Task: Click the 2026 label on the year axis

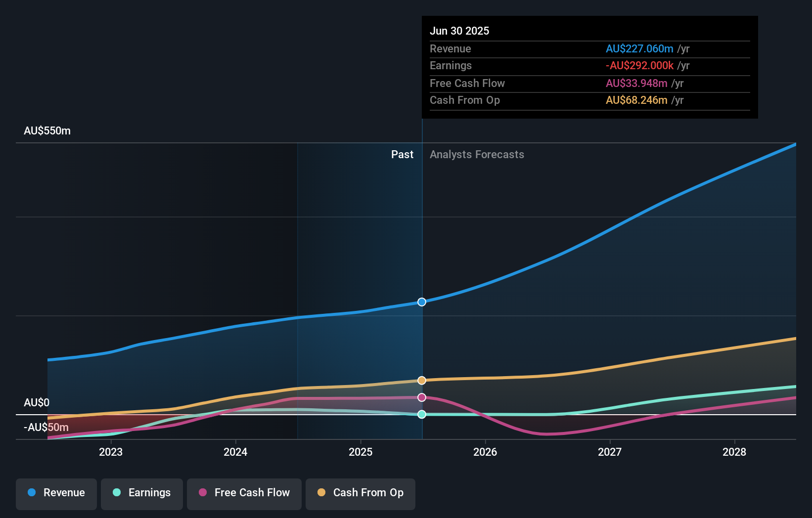Action: click(x=486, y=452)
